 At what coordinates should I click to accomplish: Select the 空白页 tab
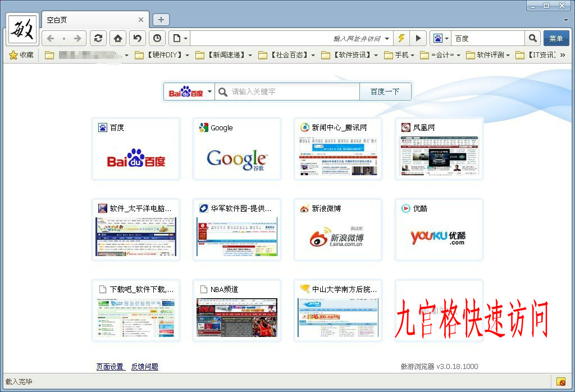coord(95,20)
